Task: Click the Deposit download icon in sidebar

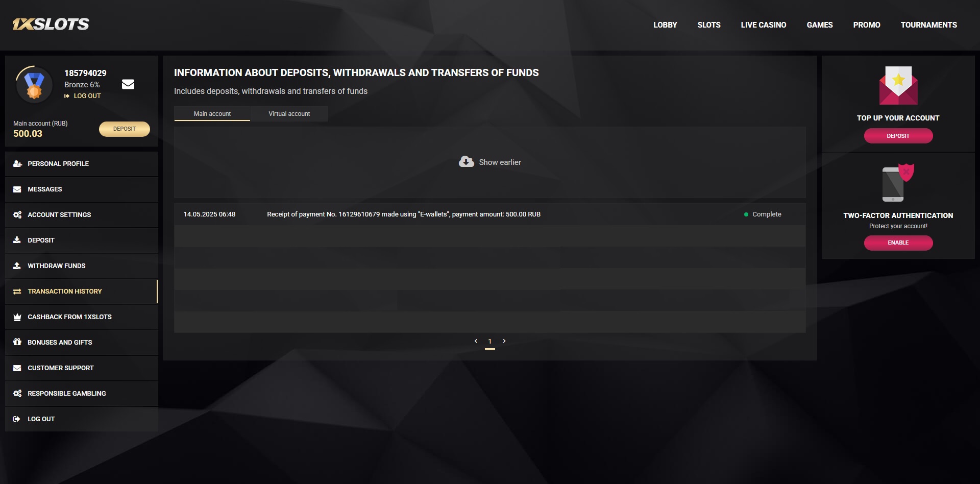Action: pyautogui.click(x=17, y=240)
